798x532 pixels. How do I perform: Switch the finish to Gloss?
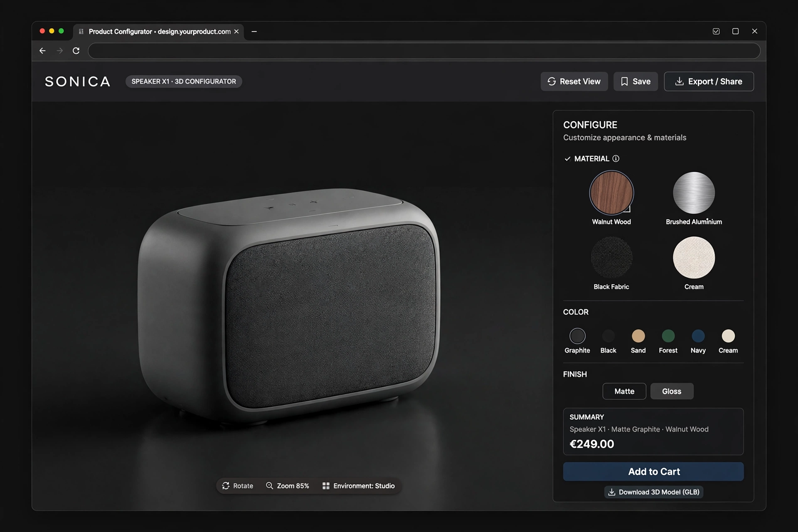(x=672, y=391)
